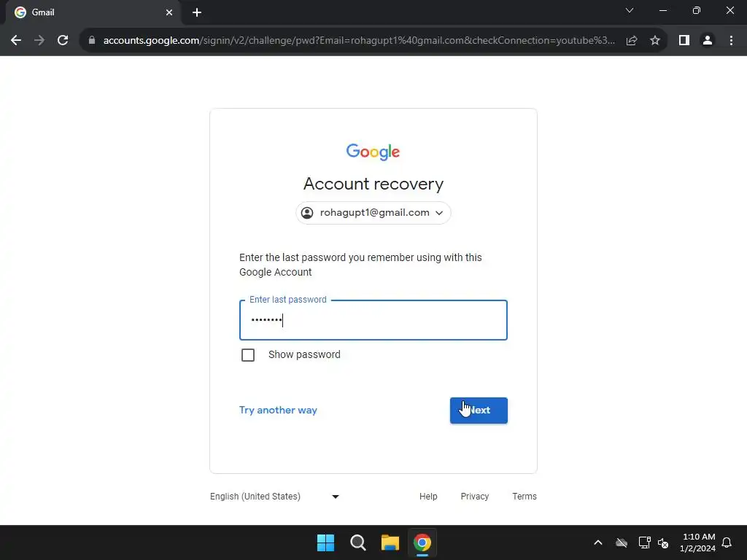Screen dimensions: 747x560
Task: Click the browser forward arrow
Action: click(39, 41)
